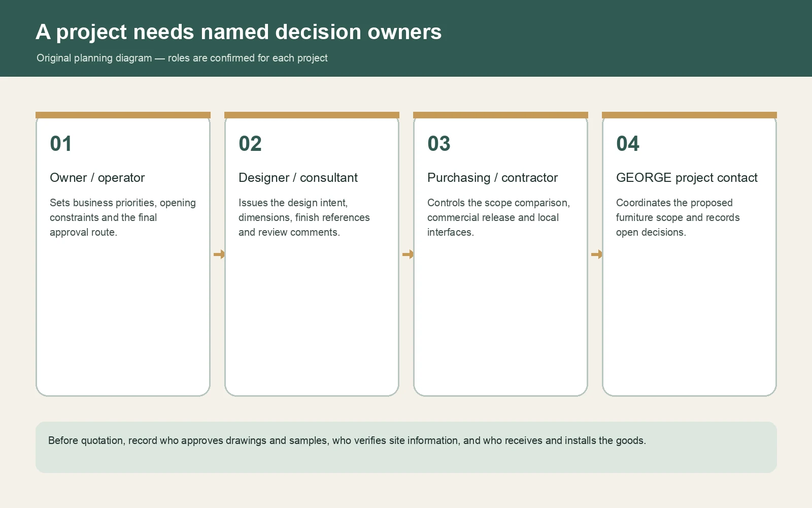Click the number 03 on the third card
This screenshot has height=508, width=812.
pyautogui.click(x=439, y=144)
